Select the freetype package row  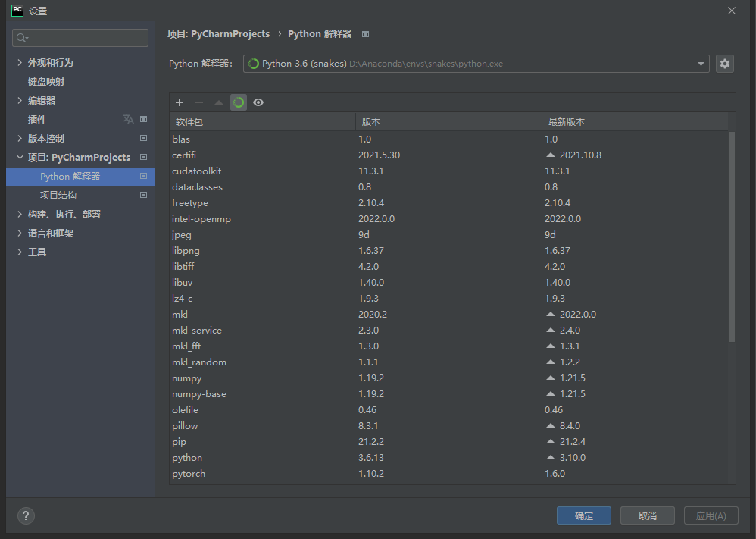click(x=449, y=202)
